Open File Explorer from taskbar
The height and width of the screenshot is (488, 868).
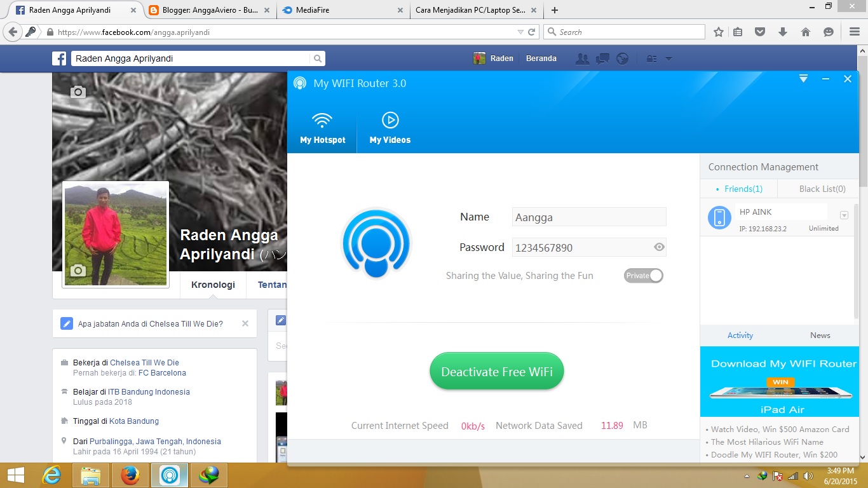tap(91, 475)
